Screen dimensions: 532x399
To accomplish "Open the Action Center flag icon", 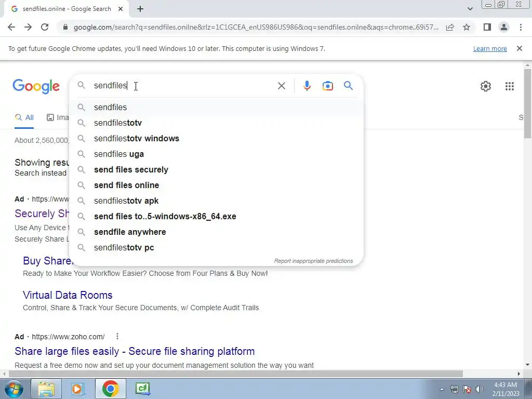I will click(467, 389).
